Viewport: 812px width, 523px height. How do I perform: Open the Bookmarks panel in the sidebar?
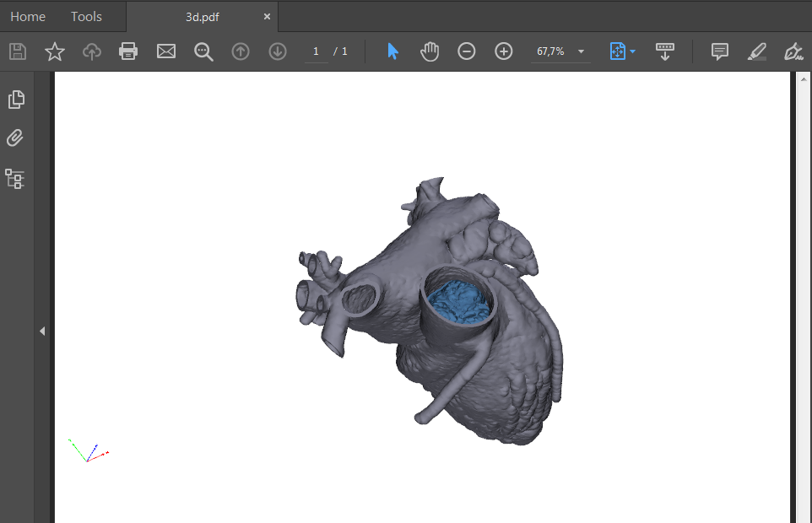(14, 179)
